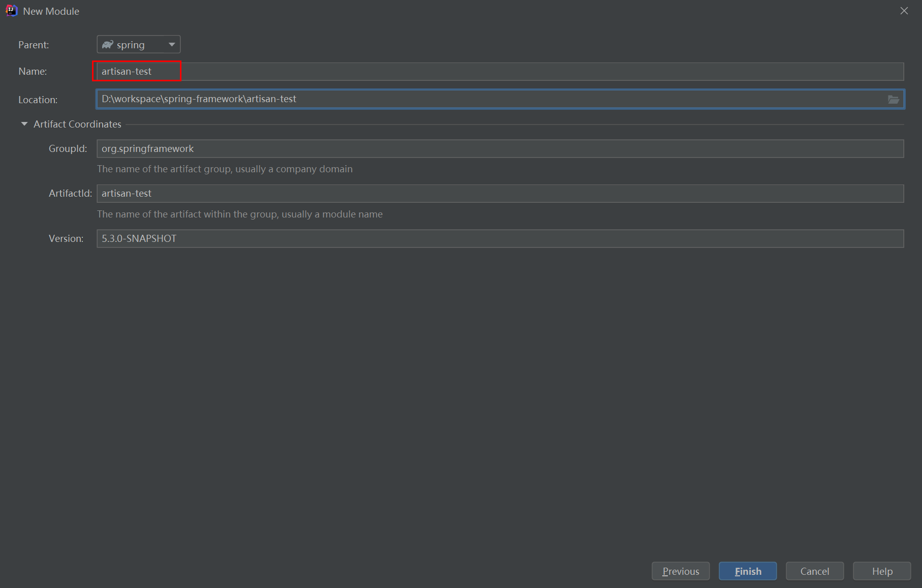Image resolution: width=922 pixels, height=588 pixels.
Task: Click the IntelliJ icon in the title bar
Action: [11, 11]
